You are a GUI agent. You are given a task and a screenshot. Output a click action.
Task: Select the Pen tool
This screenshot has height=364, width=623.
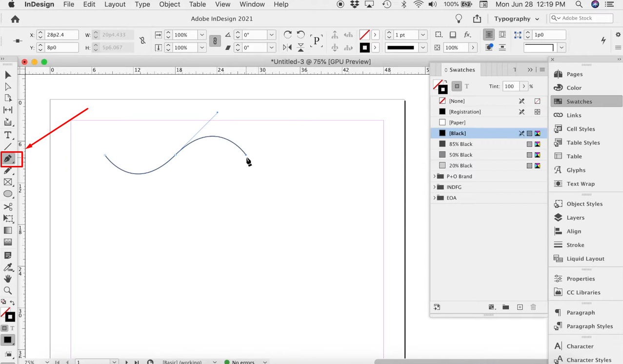point(8,159)
